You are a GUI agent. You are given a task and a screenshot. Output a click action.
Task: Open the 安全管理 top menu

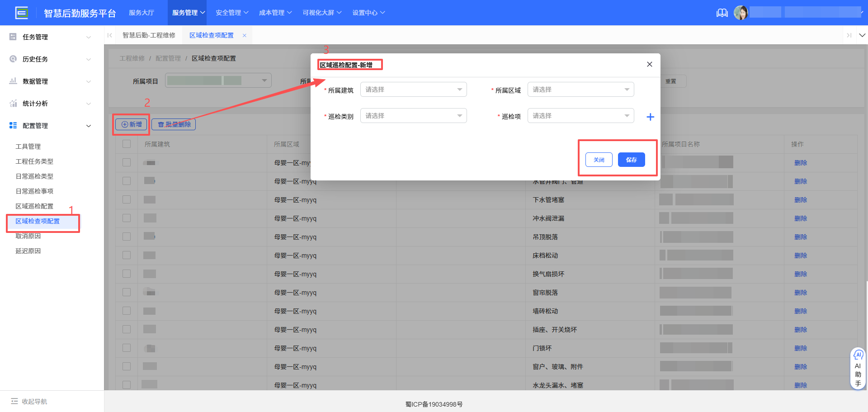[231, 13]
